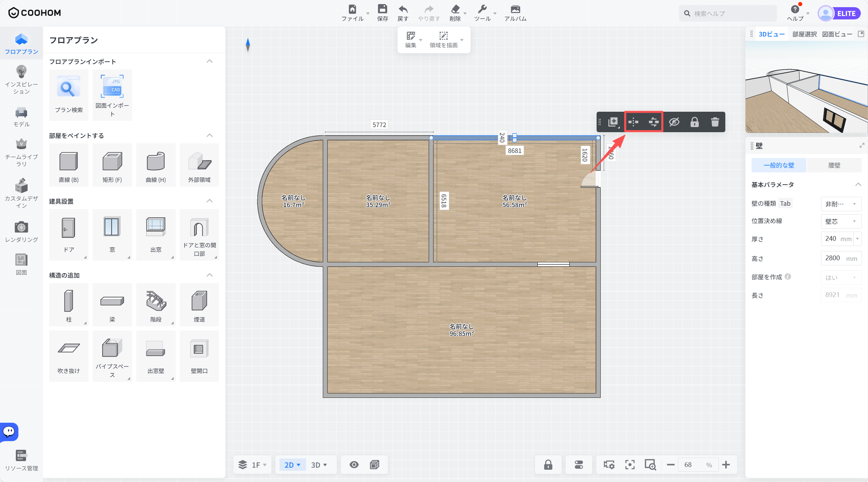Toggle the canvas lock at the bottom bar
Image resolution: width=868 pixels, height=482 pixels.
(548, 465)
